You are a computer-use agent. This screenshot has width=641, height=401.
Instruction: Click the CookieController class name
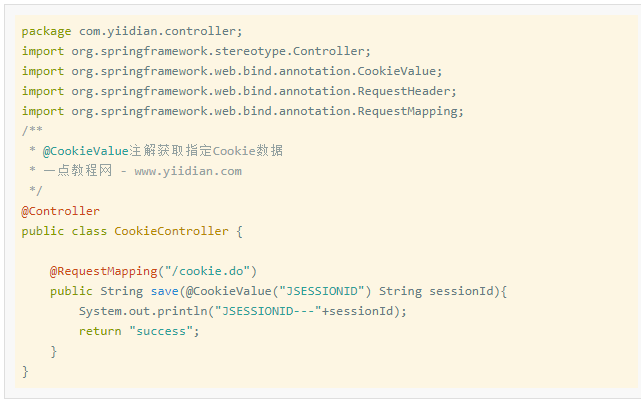171,231
